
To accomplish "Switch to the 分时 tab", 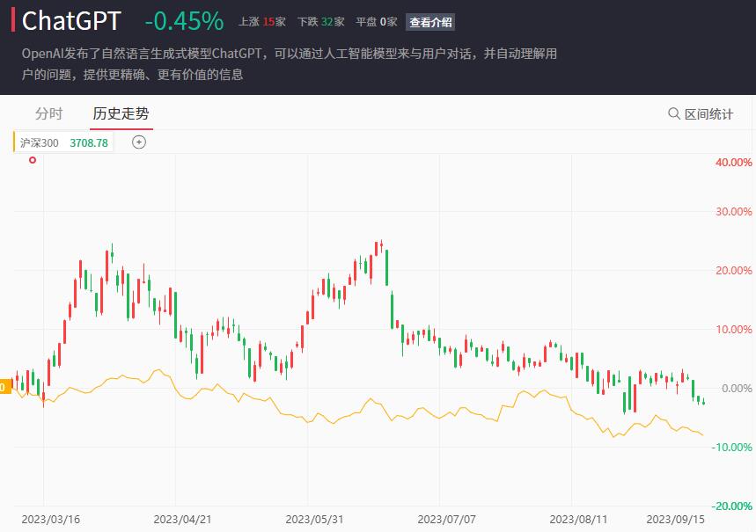I will 48,113.
